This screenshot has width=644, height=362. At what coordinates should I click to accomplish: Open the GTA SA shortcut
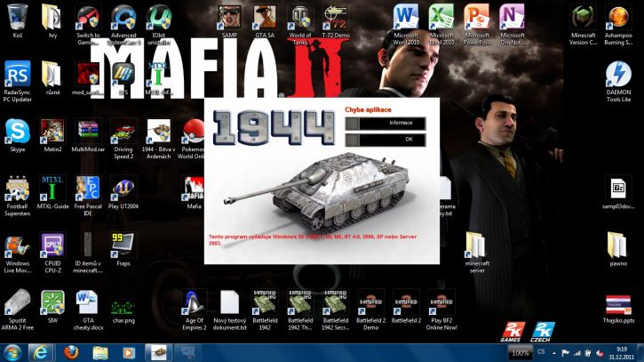click(265, 19)
